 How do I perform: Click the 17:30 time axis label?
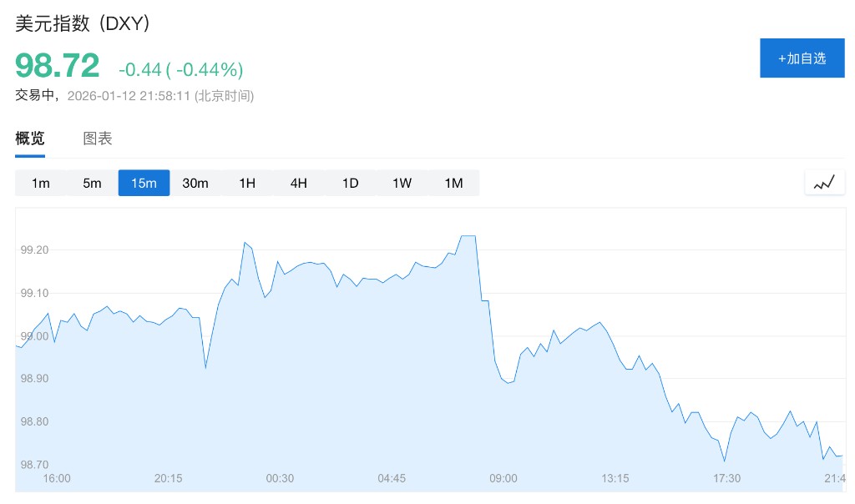tap(726, 478)
